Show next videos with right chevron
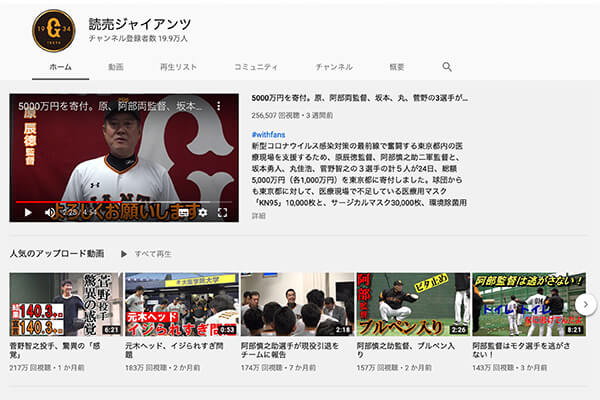The height and width of the screenshot is (400, 600). pyautogui.click(x=585, y=304)
